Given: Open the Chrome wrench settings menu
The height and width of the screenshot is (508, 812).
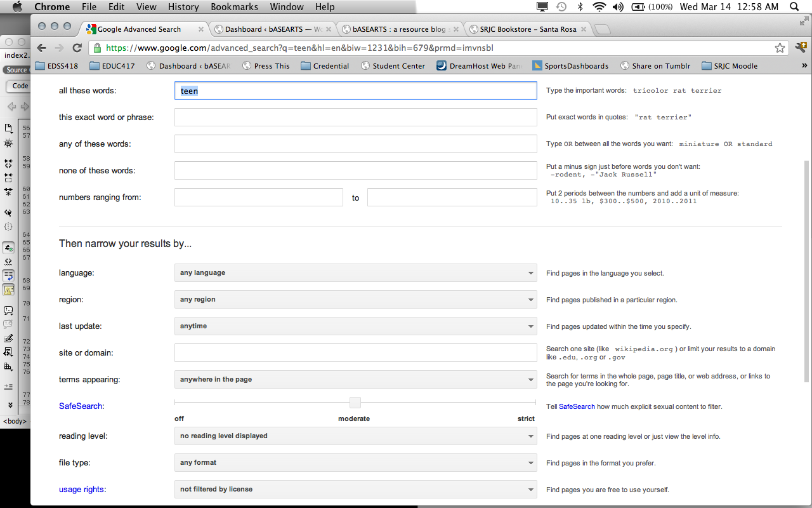Looking at the screenshot, I should point(801,48).
